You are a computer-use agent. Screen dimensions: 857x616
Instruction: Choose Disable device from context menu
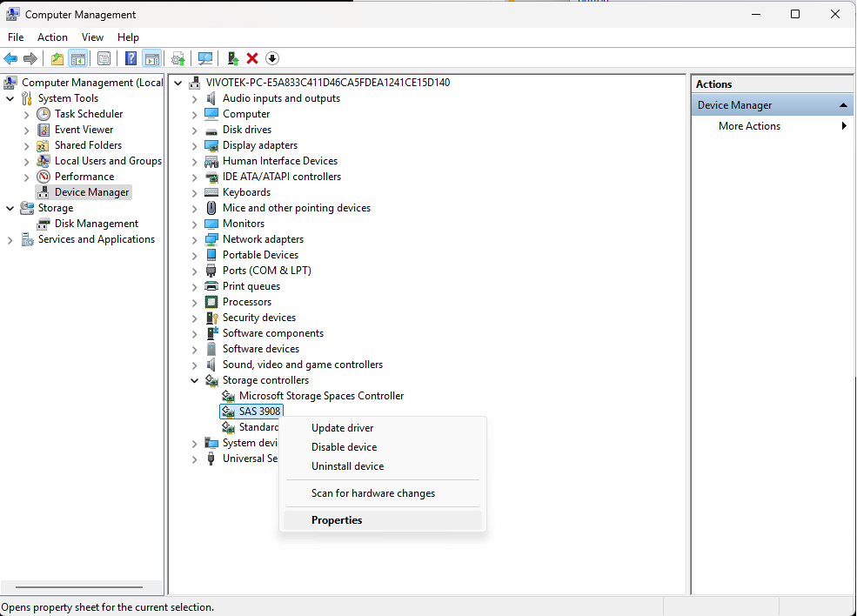point(383,447)
